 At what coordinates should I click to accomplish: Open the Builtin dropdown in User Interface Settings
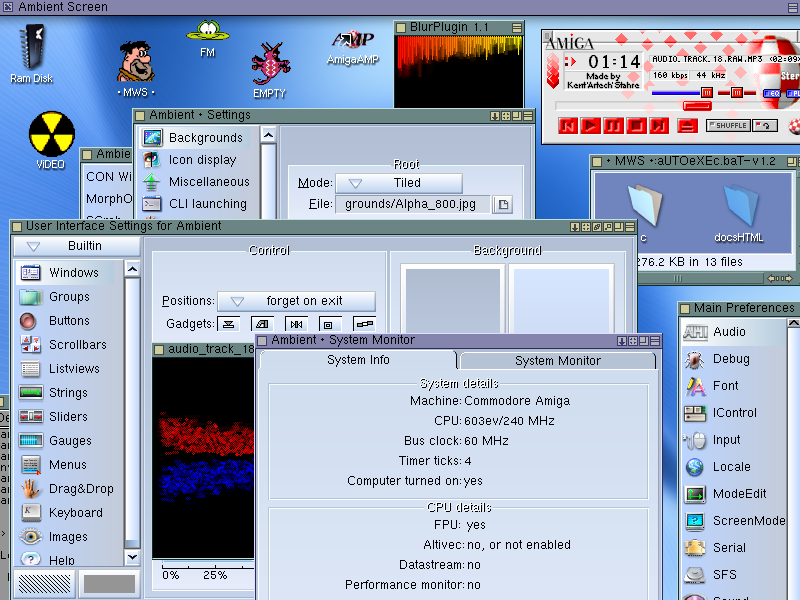click(77, 246)
